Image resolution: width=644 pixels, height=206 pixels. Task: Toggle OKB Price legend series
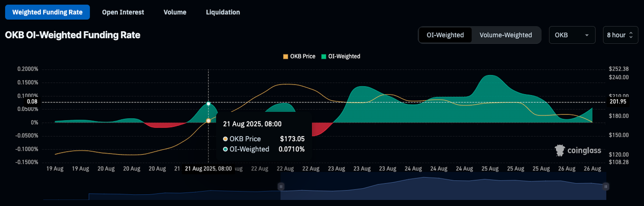[x=299, y=56]
